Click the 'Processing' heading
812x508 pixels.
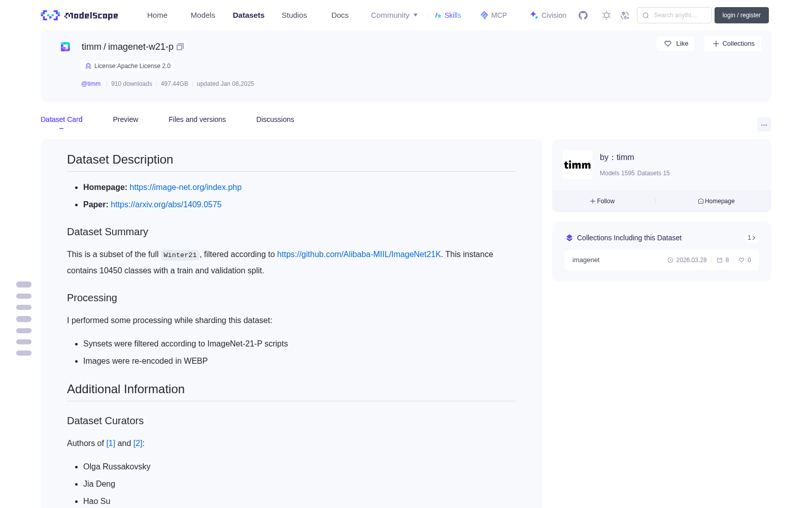[92, 298]
